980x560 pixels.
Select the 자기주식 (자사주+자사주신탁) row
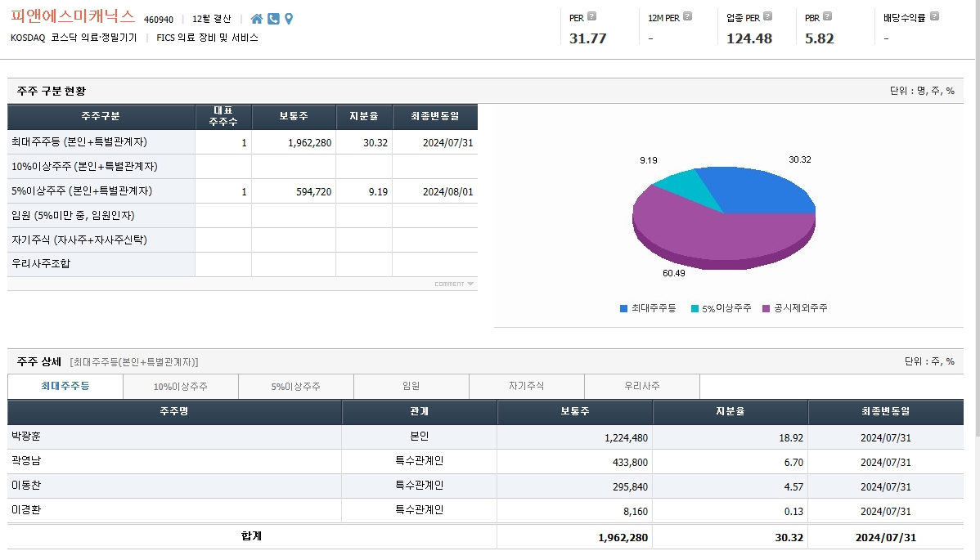click(x=242, y=240)
